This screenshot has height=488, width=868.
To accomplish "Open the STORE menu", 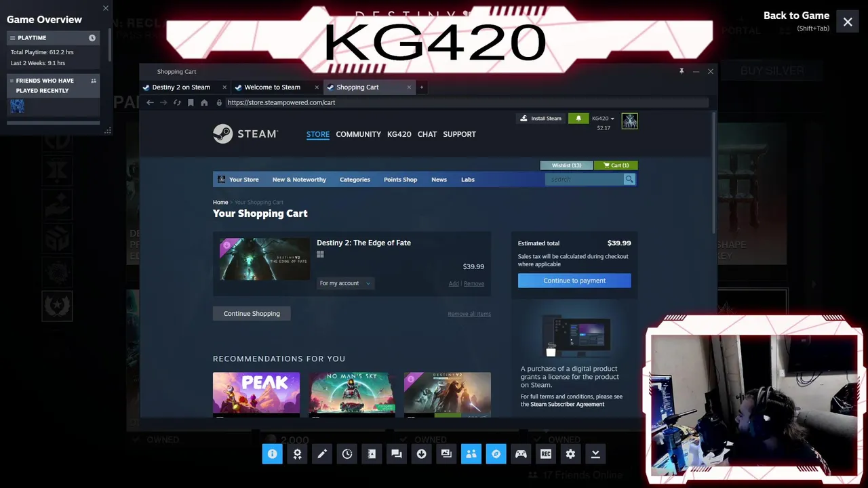I will point(318,134).
